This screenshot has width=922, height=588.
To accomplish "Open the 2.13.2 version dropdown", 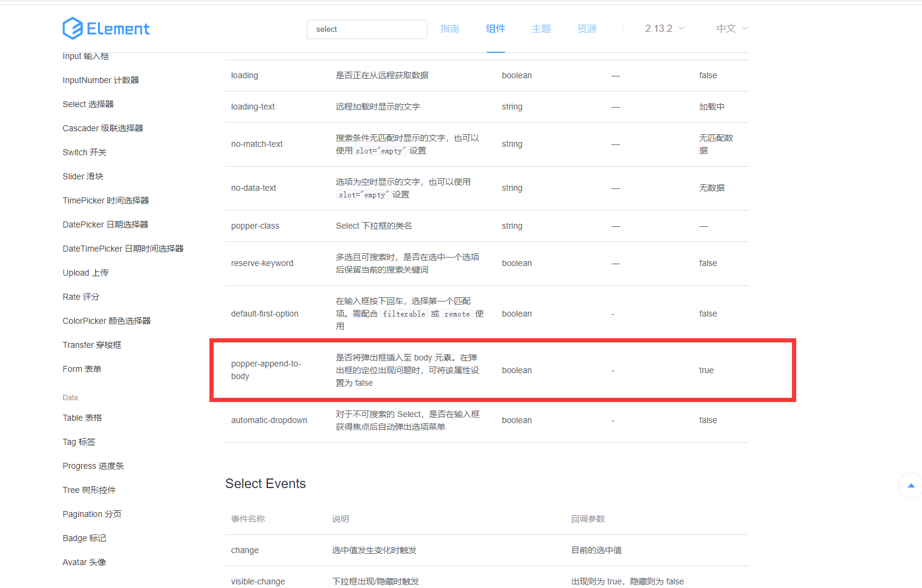I will point(664,28).
